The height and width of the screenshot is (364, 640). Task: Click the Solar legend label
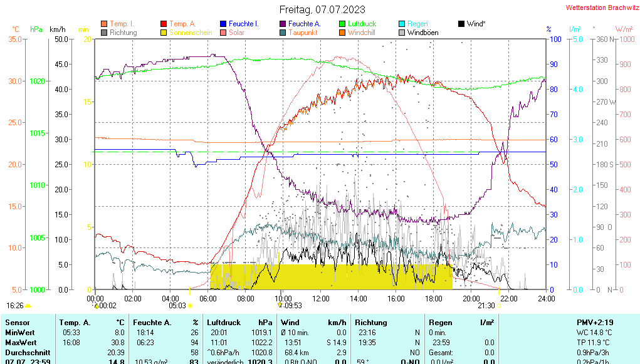click(x=236, y=33)
